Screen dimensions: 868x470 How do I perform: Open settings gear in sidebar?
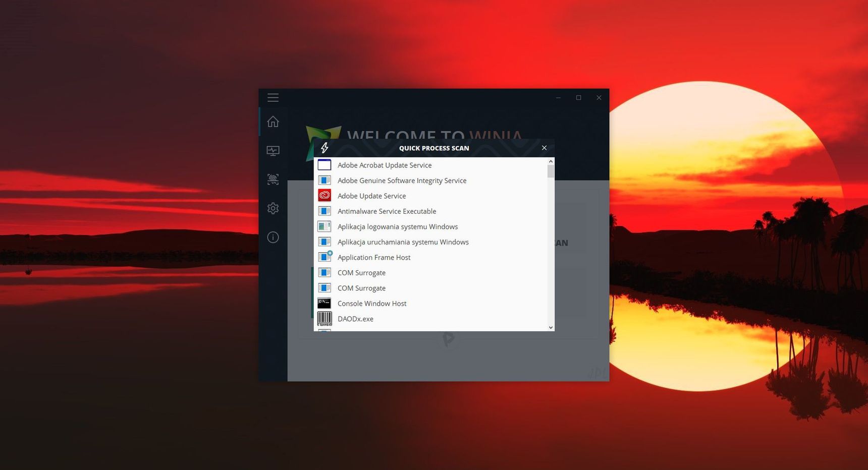pyautogui.click(x=273, y=208)
